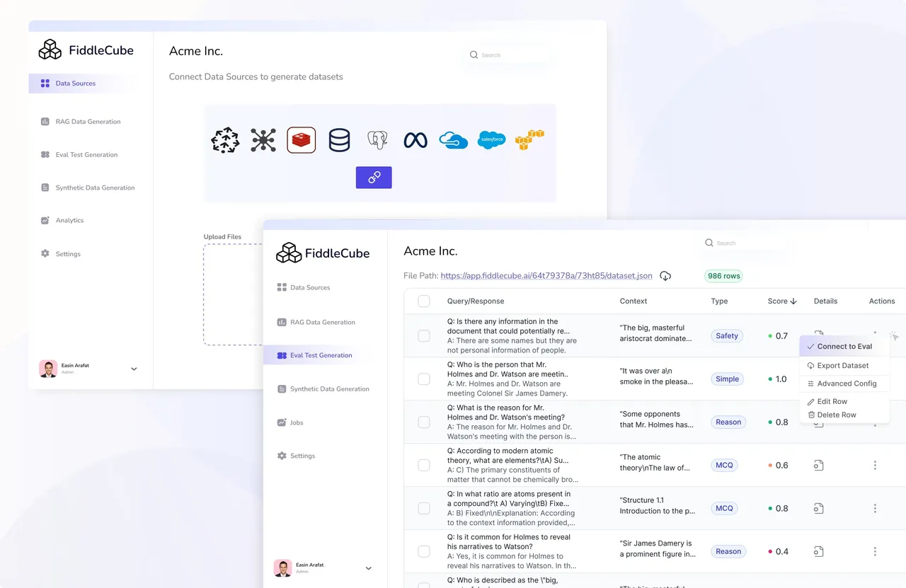Check the atom ratio question row checkbox

pyautogui.click(x=424, y=509)
